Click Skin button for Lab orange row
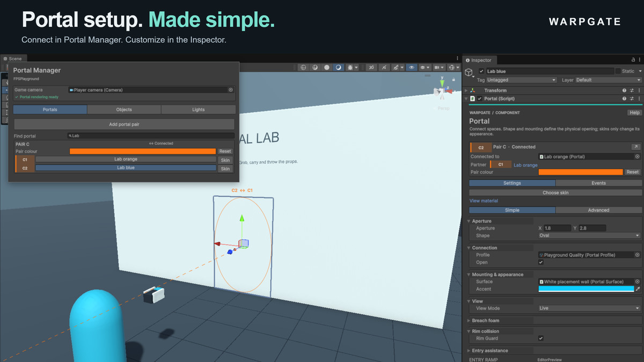Image resolution: width=644 pixels, height=362 pixels. point(225,160)
